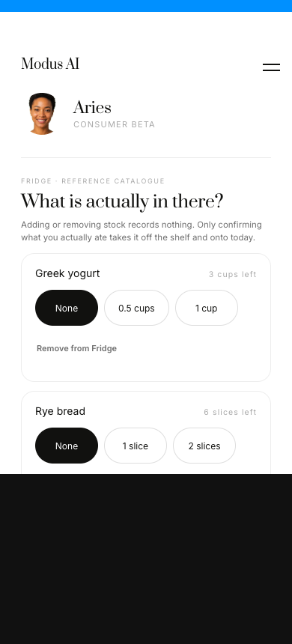Click the Fridge · Reference Catalogue breadcrumb
292x644 pixels.
(x=93, y=181)
